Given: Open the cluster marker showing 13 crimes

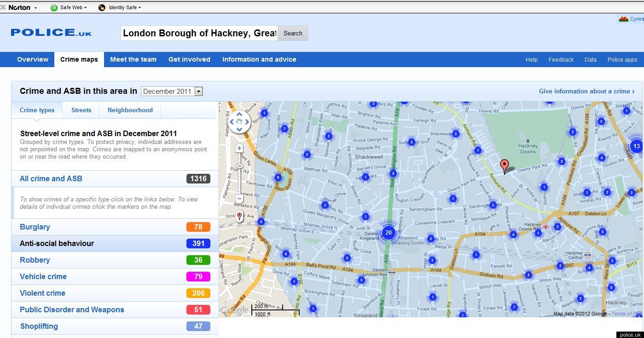Looking at the screenshot, I should pyautogui.click(x=637, y=146).
